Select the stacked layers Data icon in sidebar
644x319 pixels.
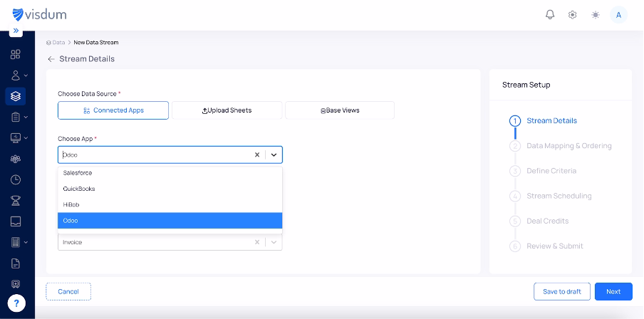(x=16, y=96)
